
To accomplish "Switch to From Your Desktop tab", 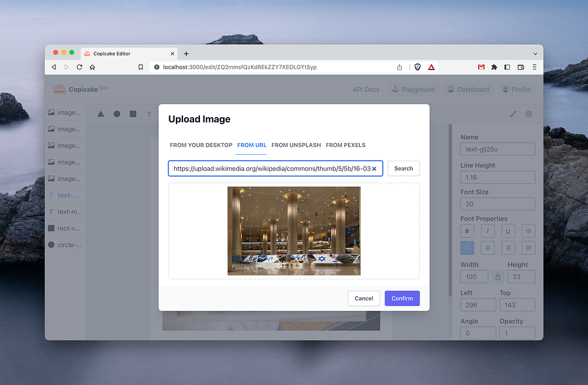I will point(201,145).
